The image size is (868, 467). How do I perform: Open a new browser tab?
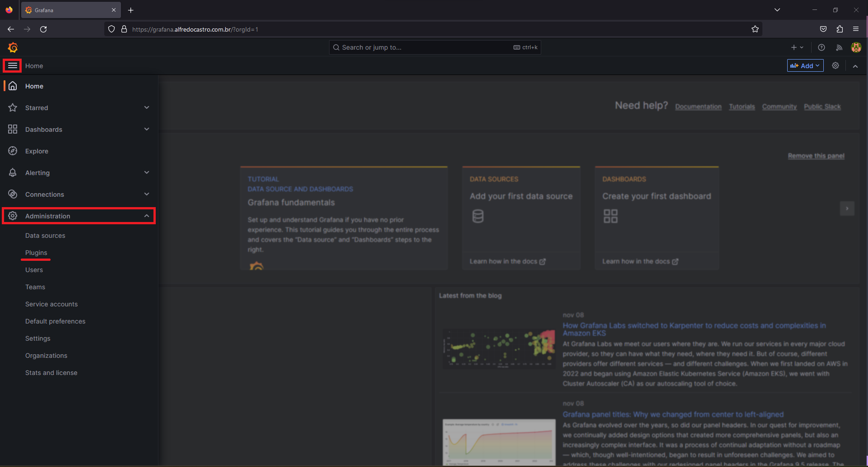(x=131, y=10)
